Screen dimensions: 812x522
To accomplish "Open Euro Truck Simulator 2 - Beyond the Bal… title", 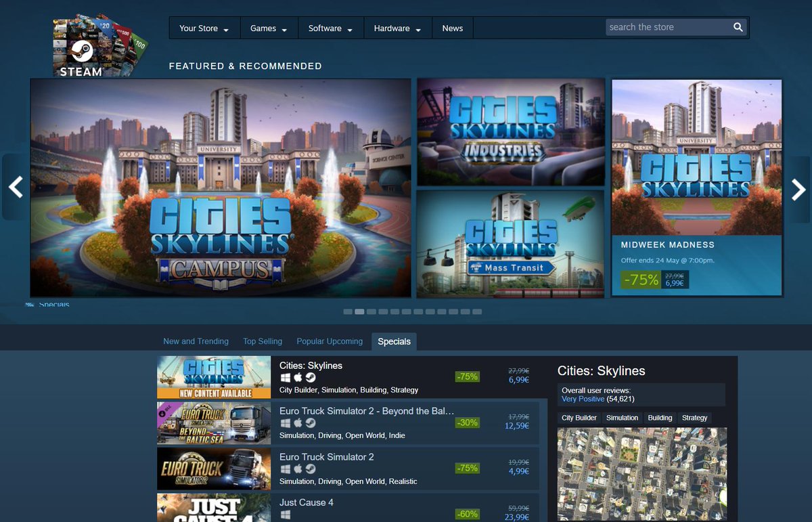I will pyautogui.click(x=367, y=411).
